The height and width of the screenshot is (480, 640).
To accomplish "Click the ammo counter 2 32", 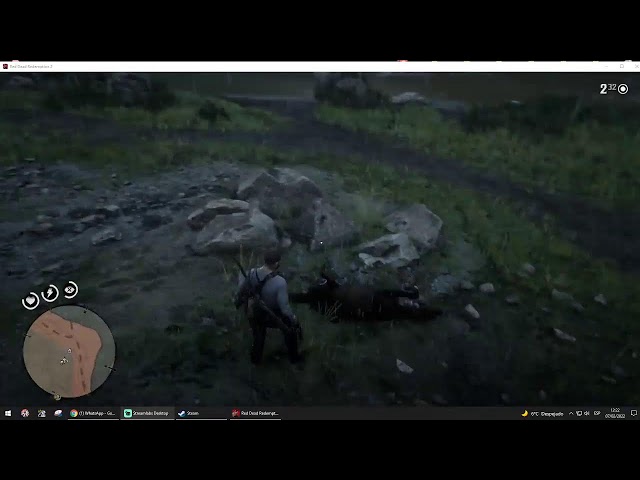I will 608,89.
